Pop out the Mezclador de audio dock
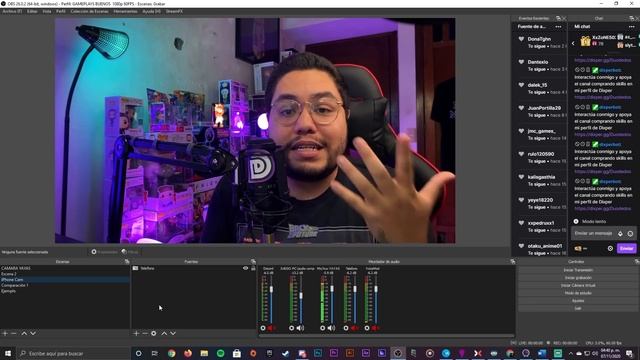This screenshot has width=640, height=360. tap(513, 262)
